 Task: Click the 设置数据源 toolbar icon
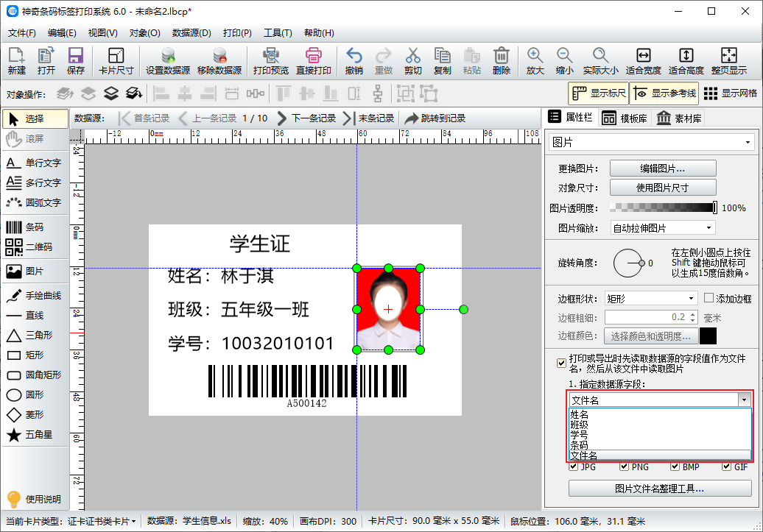pos(168,61)
